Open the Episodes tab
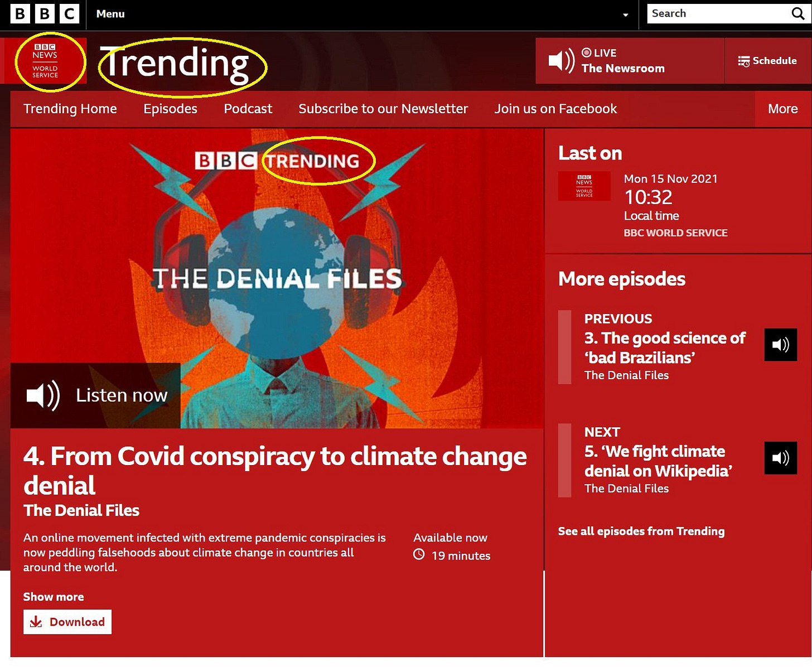812x667 pixels. point(170,109)
